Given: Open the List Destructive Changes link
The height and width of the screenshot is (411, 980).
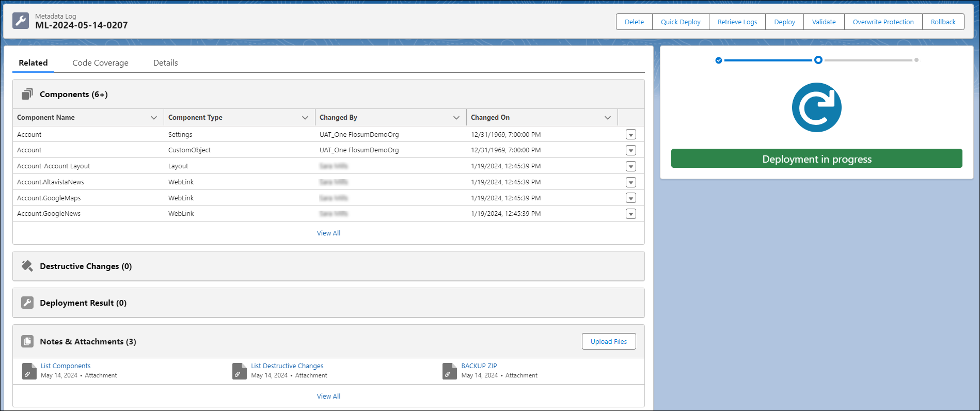Looking at the screenshot, I should (287, 366).
